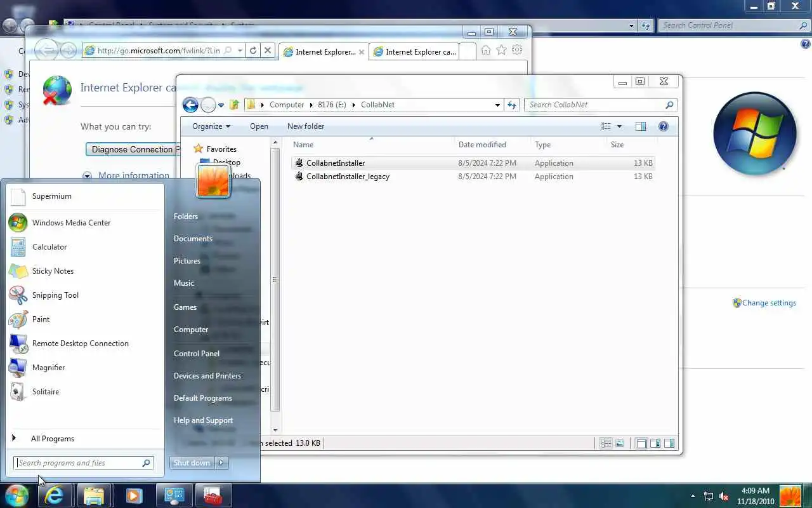Open the network tray icon
This screenshot has width=812, height=508.
click(x=709, y=496)
